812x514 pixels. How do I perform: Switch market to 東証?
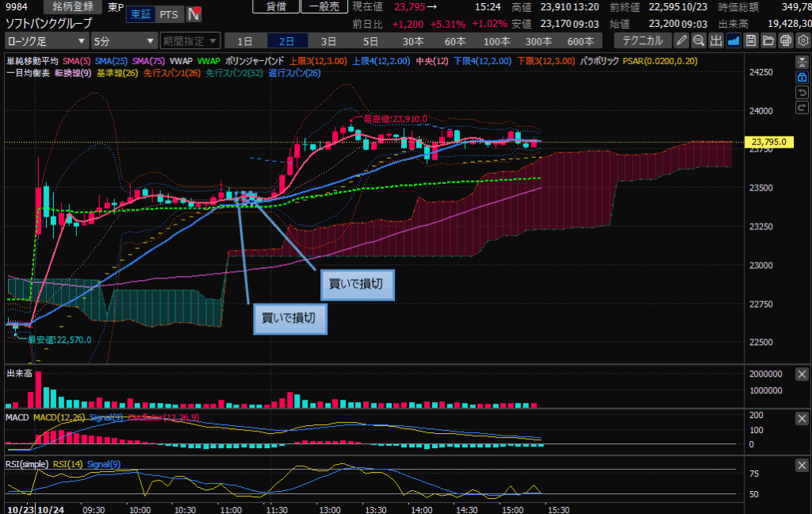coord(140,13)
